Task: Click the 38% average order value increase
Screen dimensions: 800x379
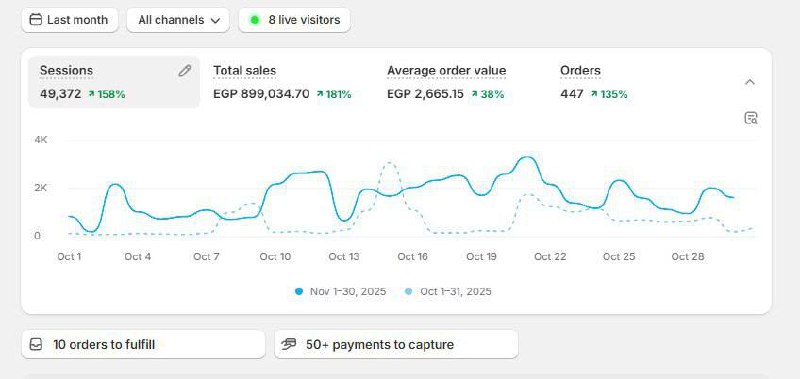Action: tap(487, 94)
